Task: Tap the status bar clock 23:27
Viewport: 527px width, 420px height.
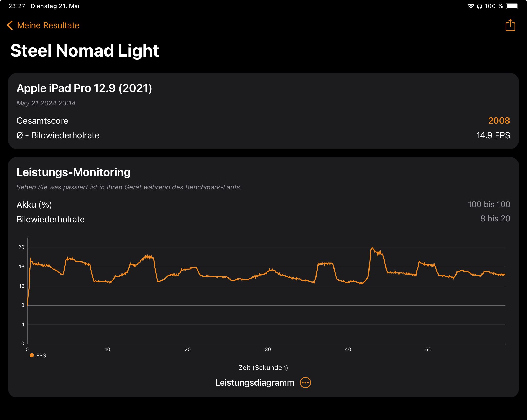Action: coord(17,6)
